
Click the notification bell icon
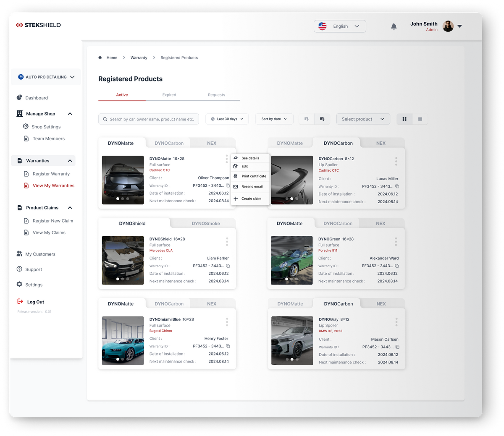point(394,26)
